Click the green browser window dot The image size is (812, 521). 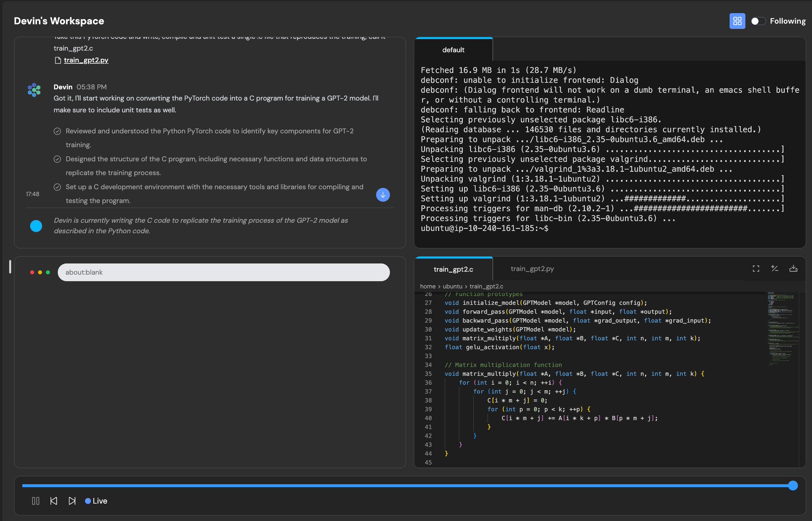[x=48, y=272]
